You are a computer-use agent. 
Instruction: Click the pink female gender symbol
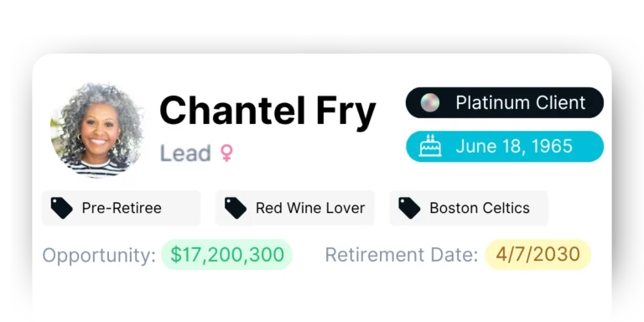[x=226, y=153]
